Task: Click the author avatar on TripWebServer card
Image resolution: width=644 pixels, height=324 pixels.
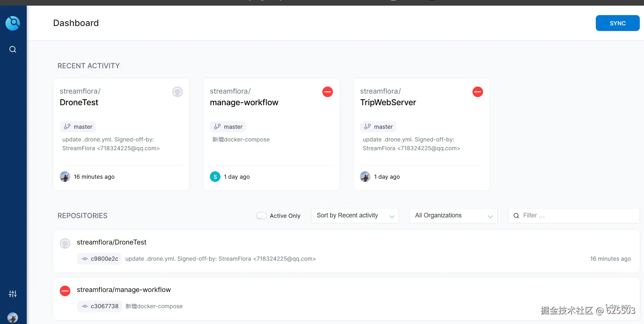Action: [x=365, y=177]
